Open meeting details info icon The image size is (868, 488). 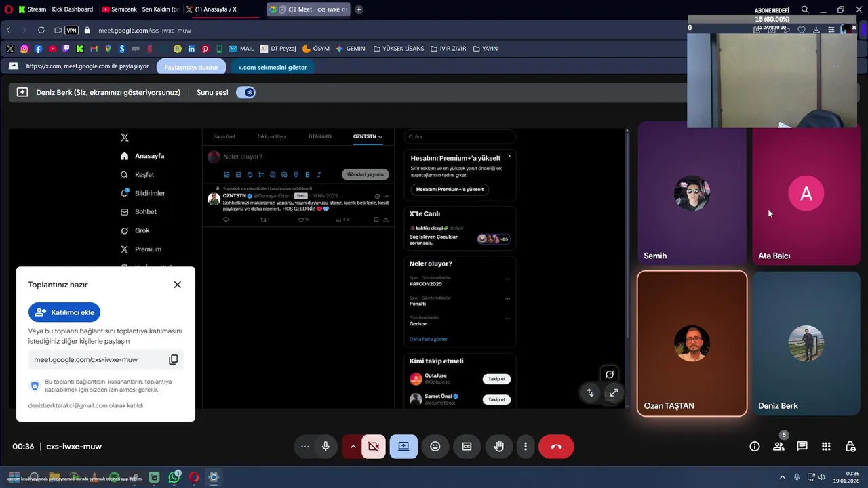coord(755,447)
